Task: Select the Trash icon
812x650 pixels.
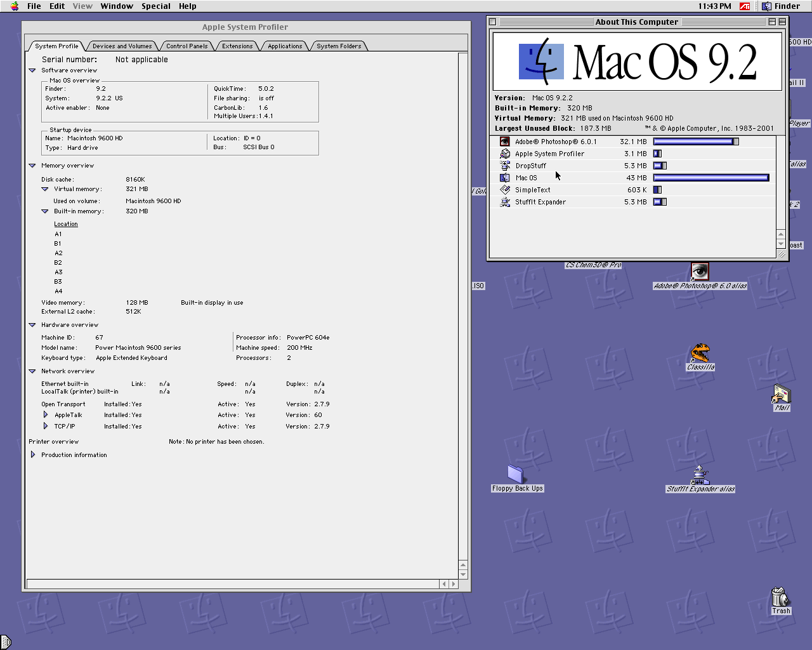Action: tap(780, 597)
